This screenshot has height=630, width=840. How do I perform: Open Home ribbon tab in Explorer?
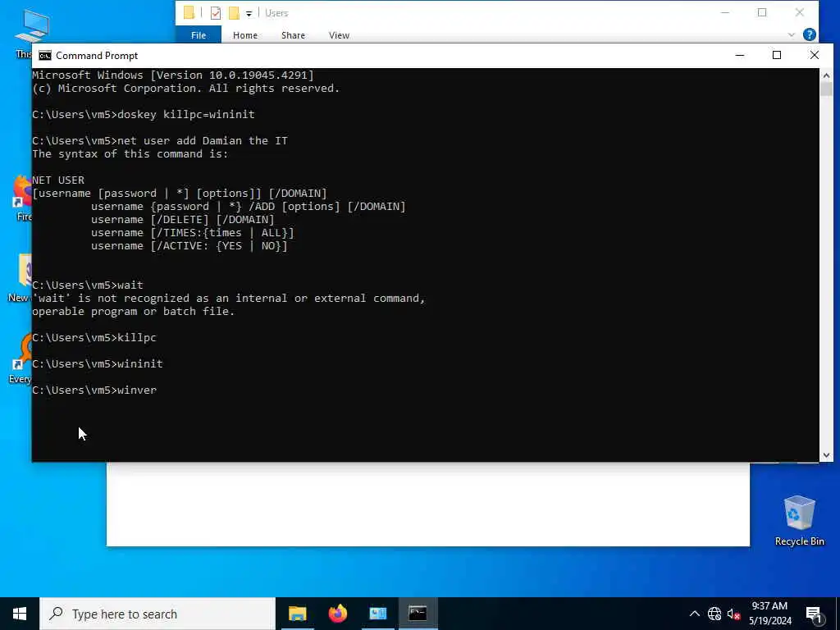tap(244, 34)
